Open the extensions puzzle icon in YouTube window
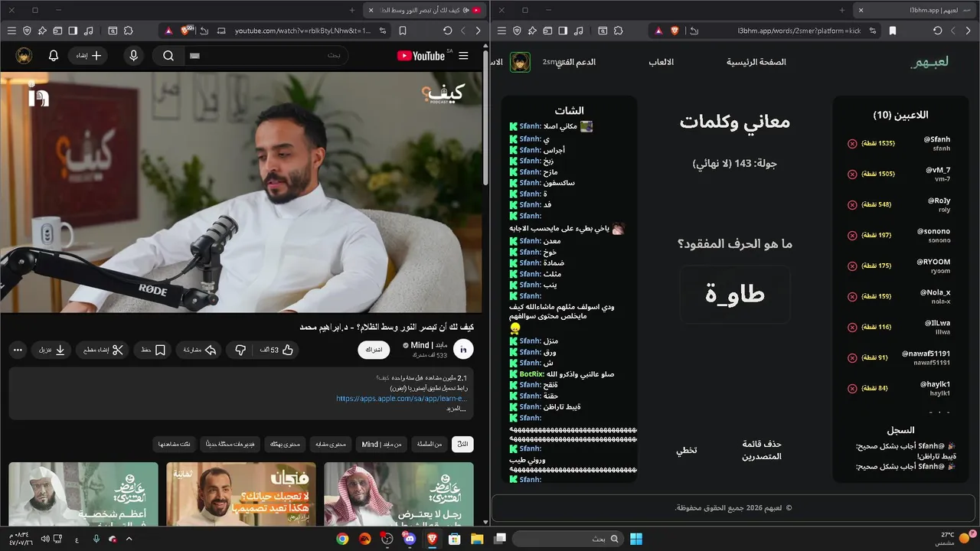This screenshot has width=980, height=551. coord(128,31)
